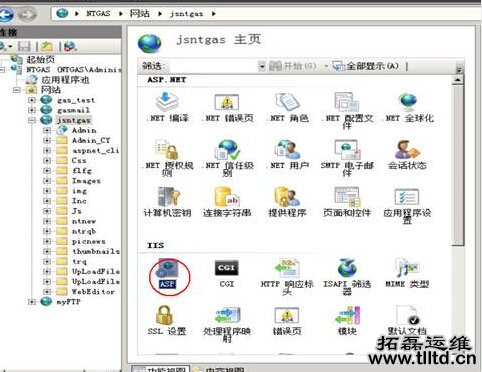Open the .NET 角色 feature
This screenshot has width=482, height=372.
[287, 107]
